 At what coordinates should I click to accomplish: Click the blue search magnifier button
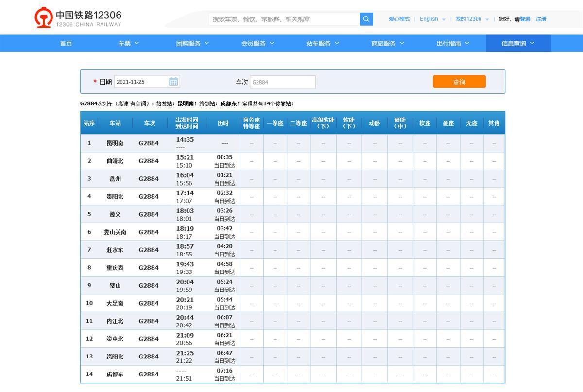[x=366, y=19]
